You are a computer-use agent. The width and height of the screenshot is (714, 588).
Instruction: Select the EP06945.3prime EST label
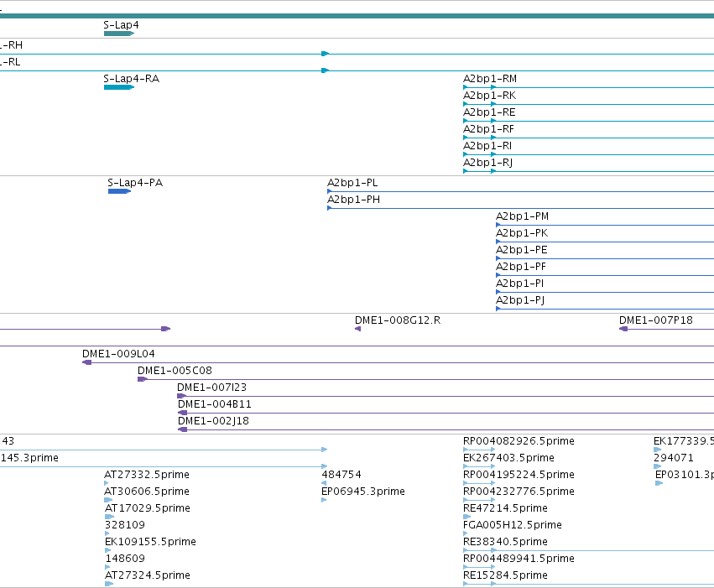[363, 492]
